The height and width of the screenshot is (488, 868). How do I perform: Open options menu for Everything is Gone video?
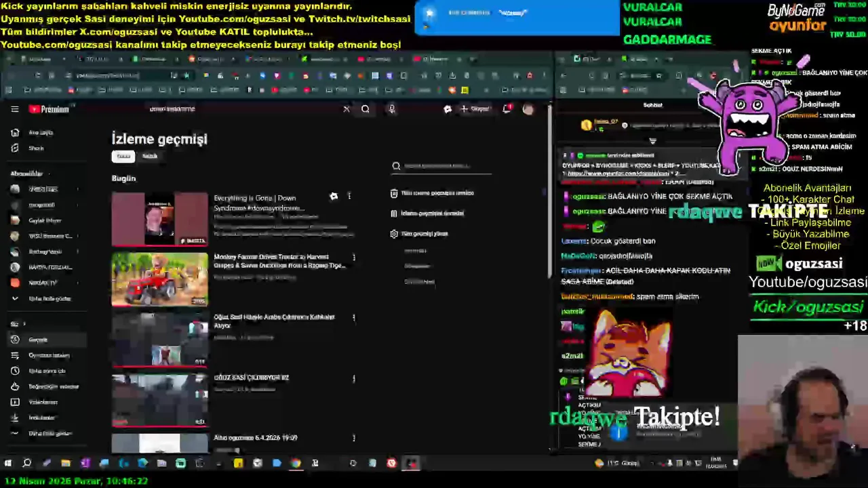coord(349,197)
